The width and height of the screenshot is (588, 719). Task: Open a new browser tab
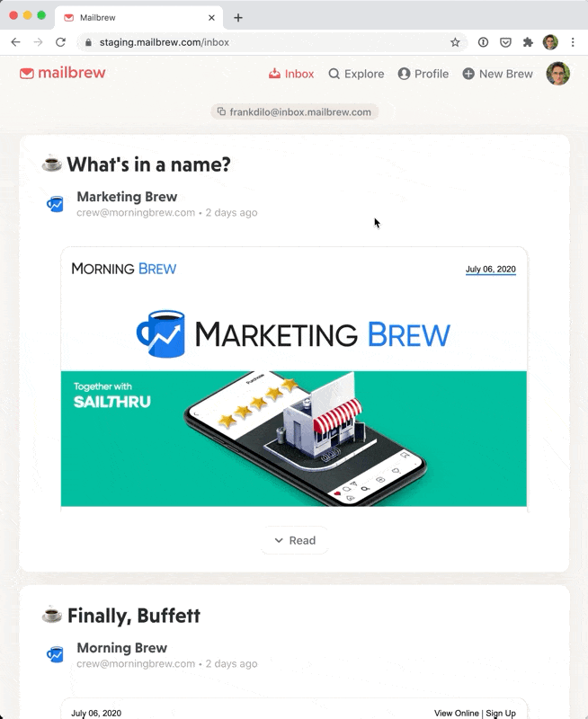coord(238,17)
